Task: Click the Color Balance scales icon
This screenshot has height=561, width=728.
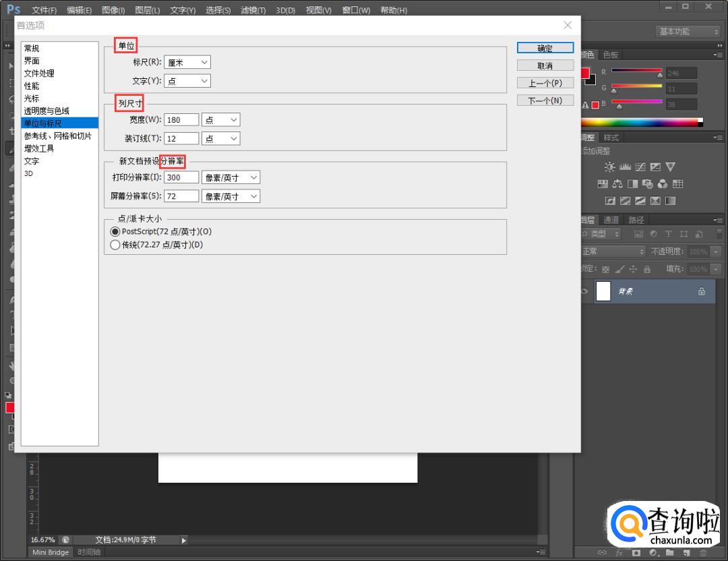Action: pyautogui.click(x=617, y=184)
